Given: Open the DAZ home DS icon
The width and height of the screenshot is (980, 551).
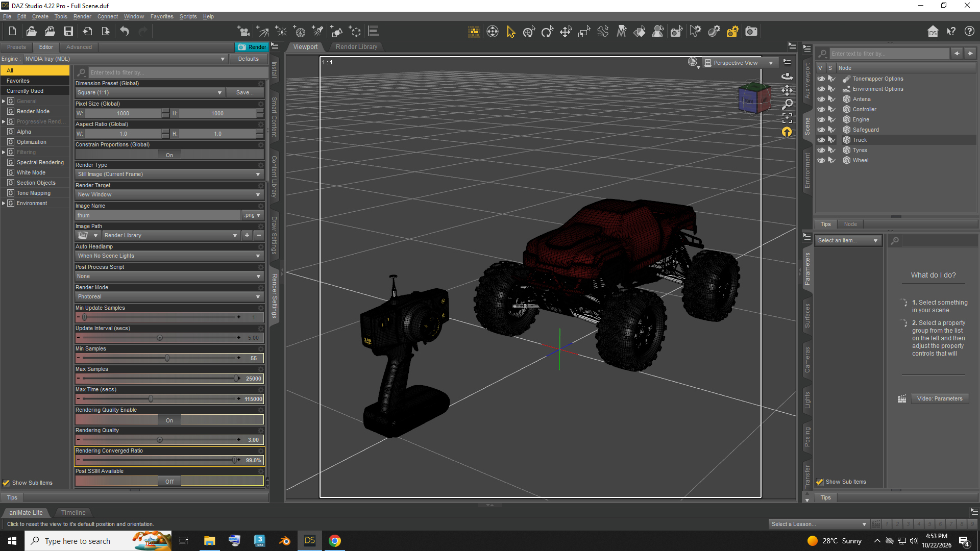Looking at the screenshot, I should pyautogui.click(x=933, y=32).
